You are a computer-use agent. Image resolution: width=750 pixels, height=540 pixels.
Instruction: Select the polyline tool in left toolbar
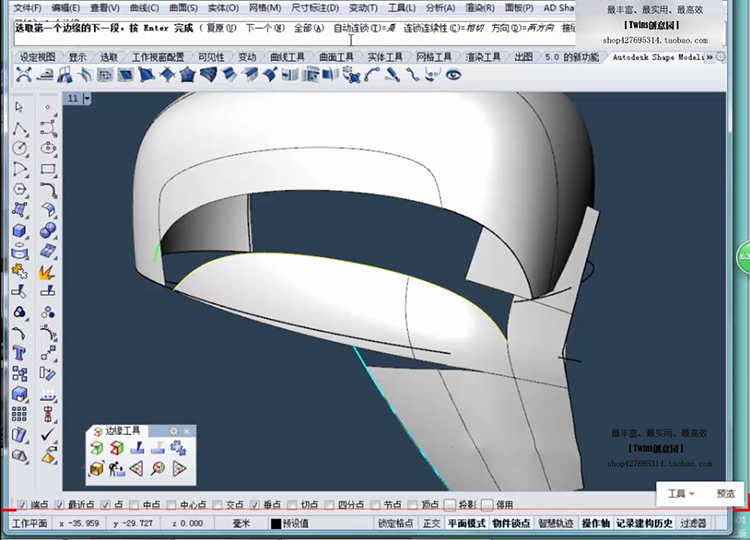pyautogui.click(x=19, y=128)
